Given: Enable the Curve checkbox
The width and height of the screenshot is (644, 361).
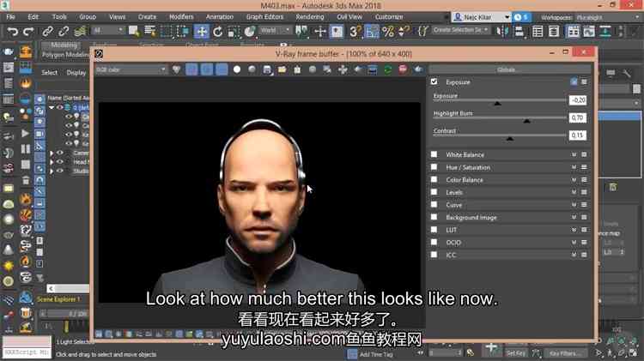Looking at the screenshot, I should click(x=434, y=204).
